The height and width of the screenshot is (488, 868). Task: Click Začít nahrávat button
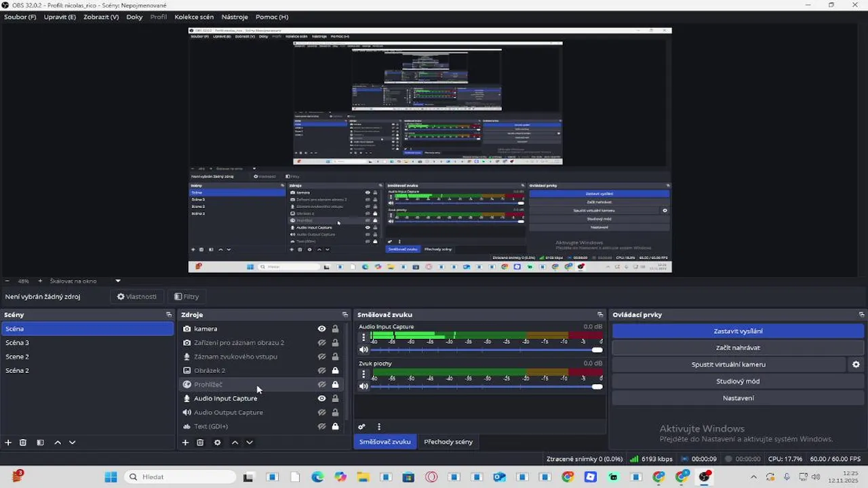[738, 348]
